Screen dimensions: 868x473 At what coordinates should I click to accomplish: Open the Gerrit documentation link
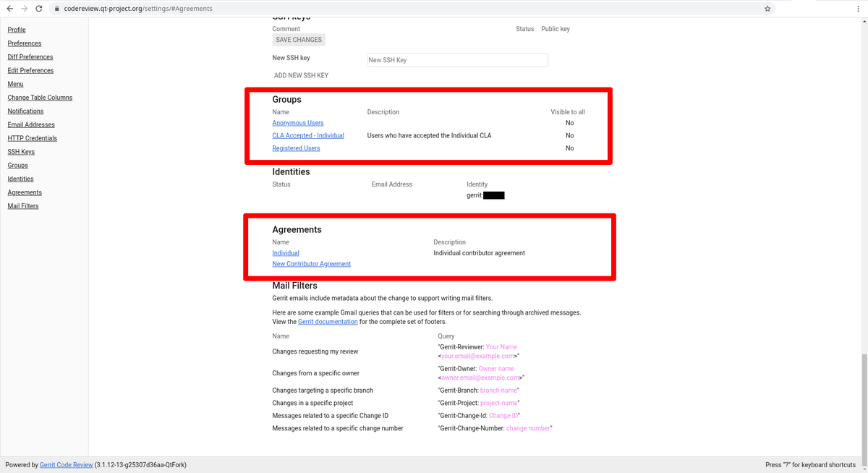pyautogui.click(x=327, y=321)
